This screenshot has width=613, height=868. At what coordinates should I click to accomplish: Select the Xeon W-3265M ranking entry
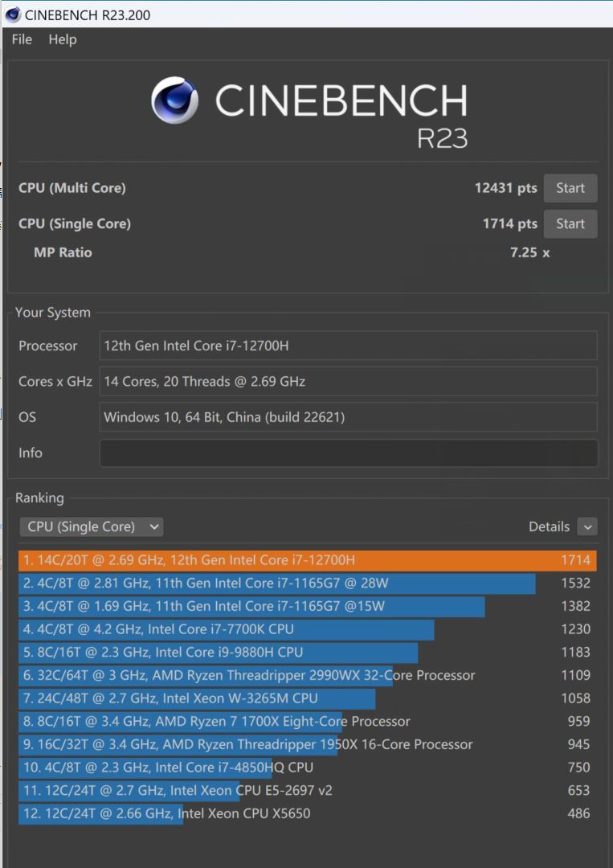tap(197, 698)
